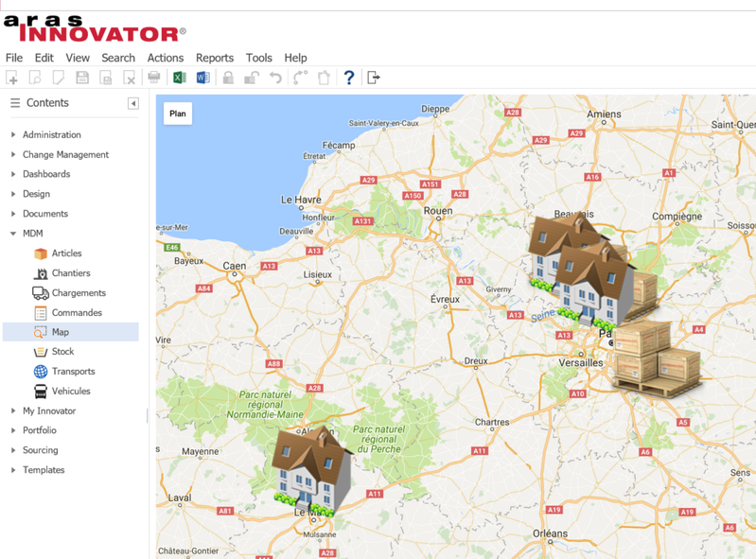Expand the Sourcing tree node
The width and height of the screenshot is (756, 559).
coord(13,450)
